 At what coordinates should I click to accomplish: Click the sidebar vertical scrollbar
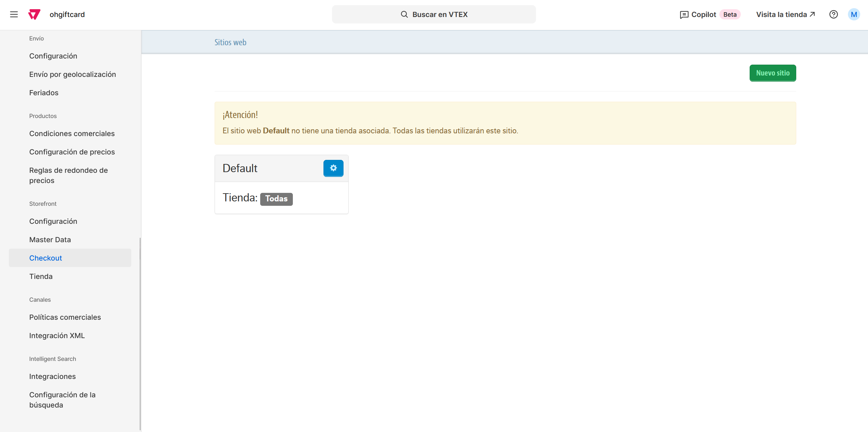click(140, 333)
